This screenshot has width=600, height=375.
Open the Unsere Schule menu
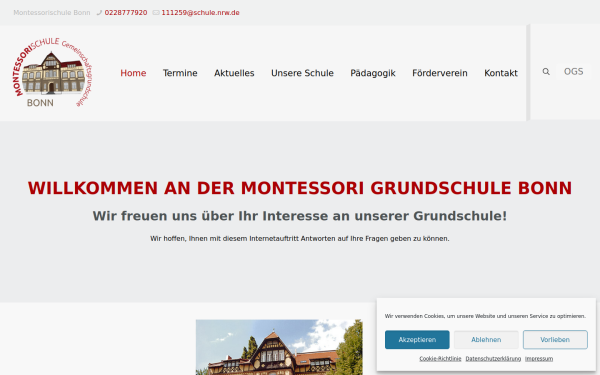[302, 73]
